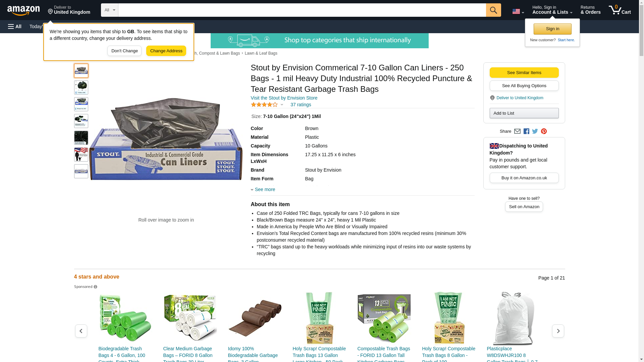Share product on Twitter

tap(535, 131)
